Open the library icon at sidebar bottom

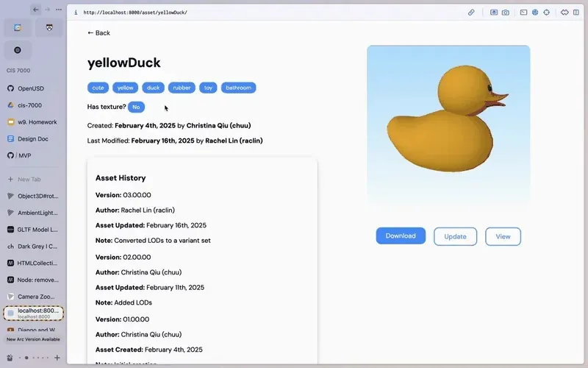10,358
